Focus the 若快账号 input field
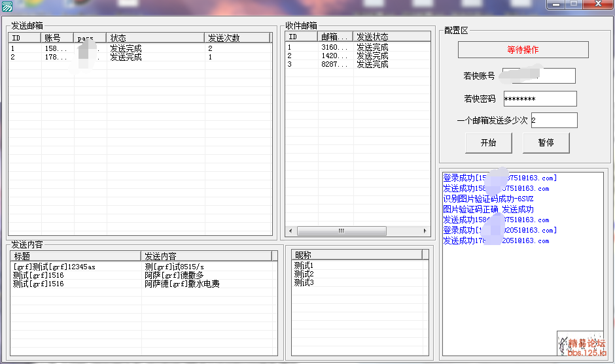The image size is (615, 364). pyautogui.click(x=538, y=76)
